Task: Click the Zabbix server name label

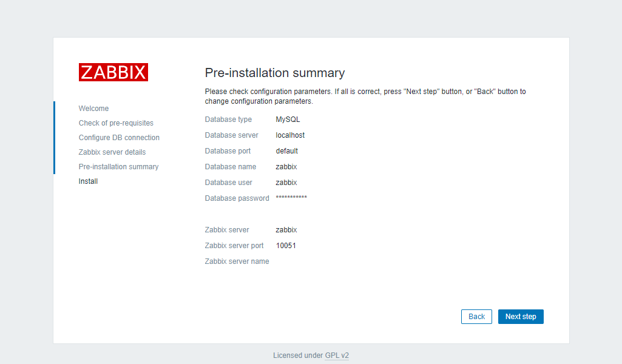Action: (x=237, y=261)
